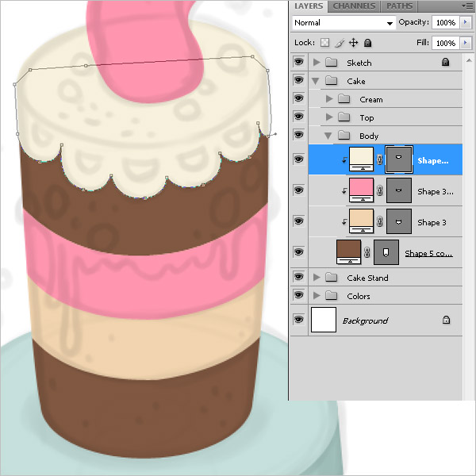The height and width of the screenshot is (476, 476).
Task: Expand the Top group
Action: [329, 117]
